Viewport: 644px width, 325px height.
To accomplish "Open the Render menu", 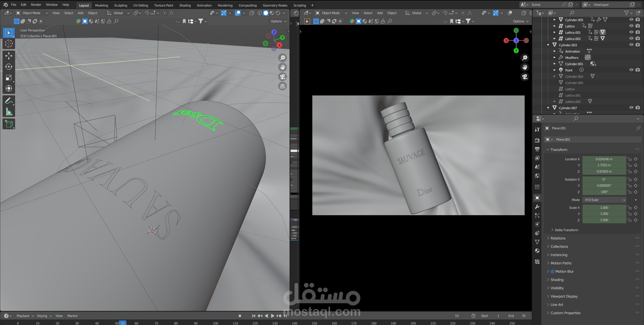I will [x=36, y=5].
